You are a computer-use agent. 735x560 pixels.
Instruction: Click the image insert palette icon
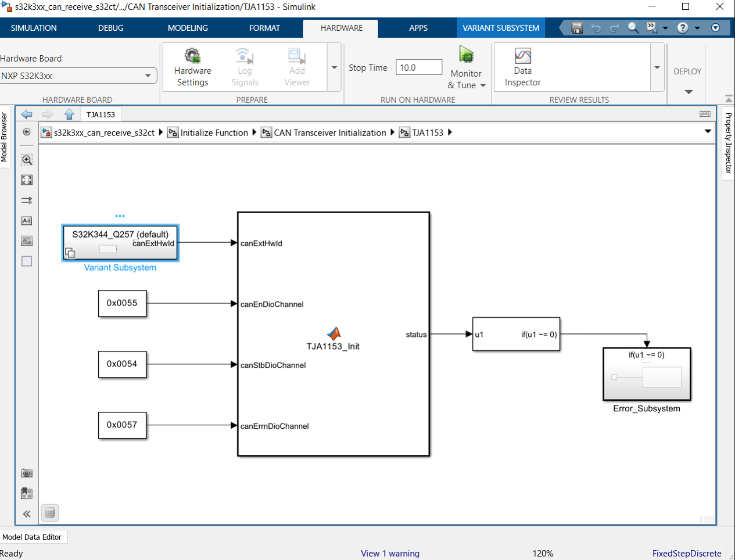click(27, 241)
